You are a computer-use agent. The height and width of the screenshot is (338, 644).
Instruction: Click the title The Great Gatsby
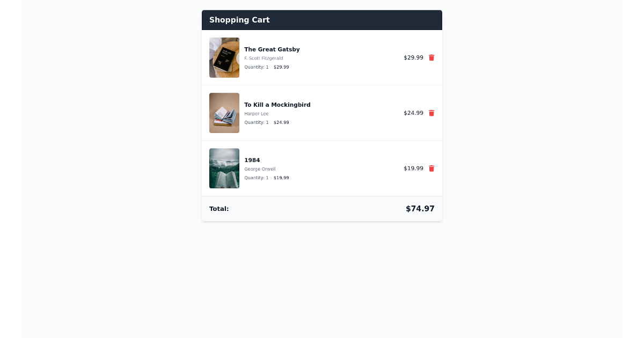[x=272, y=49]
